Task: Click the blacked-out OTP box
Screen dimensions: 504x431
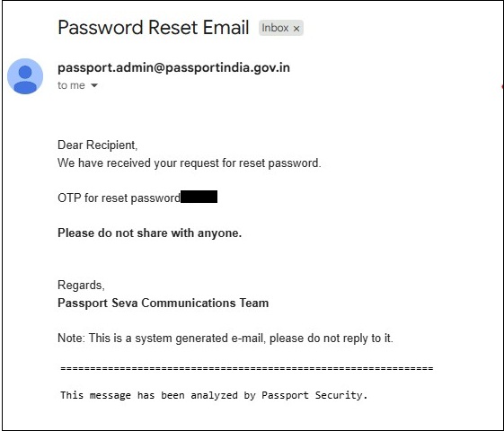Action: pyautogui.click(x=199, y=197)
